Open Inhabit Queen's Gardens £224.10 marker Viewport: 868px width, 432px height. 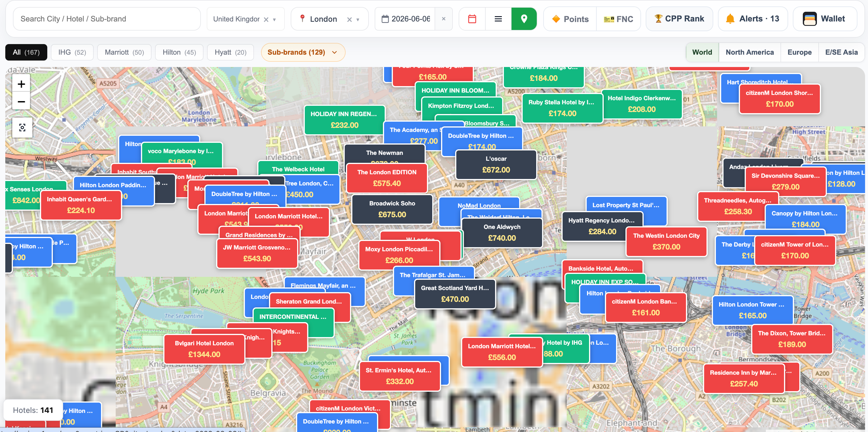tap(81, 205)
